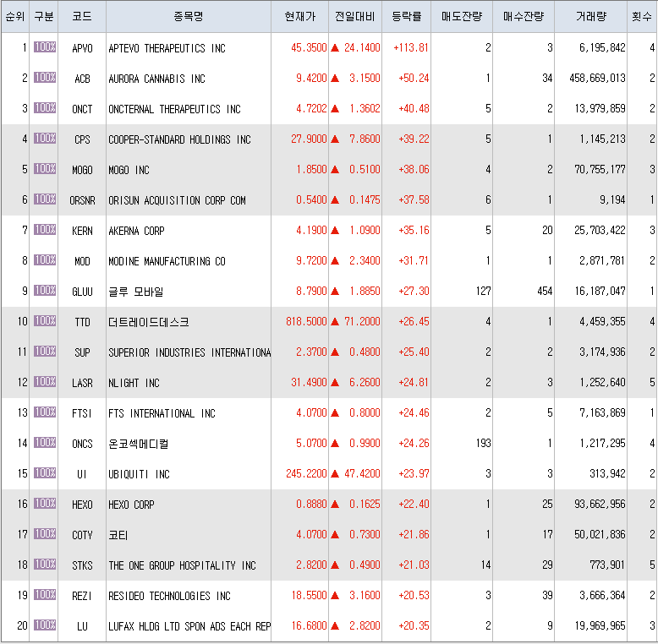
Task: Click the 100% badge in GLUU row
Action: [x=45, y=290]
